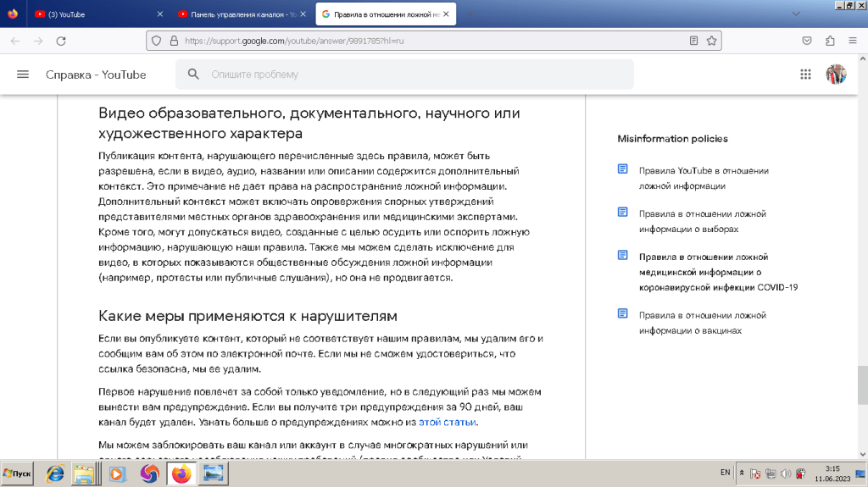Open the Google account avatar
Screen dimensions: 868x487
[836, 75]
